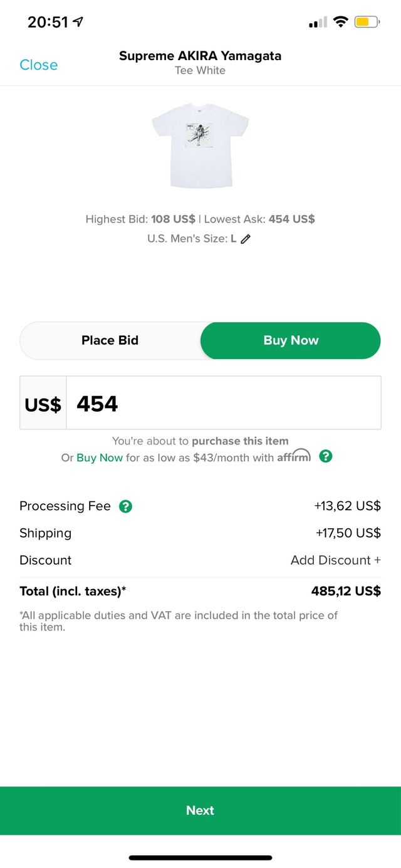This screenshot has height=868, width=401.
Task: Tap the US$ currency label
Action: [43, 404]
